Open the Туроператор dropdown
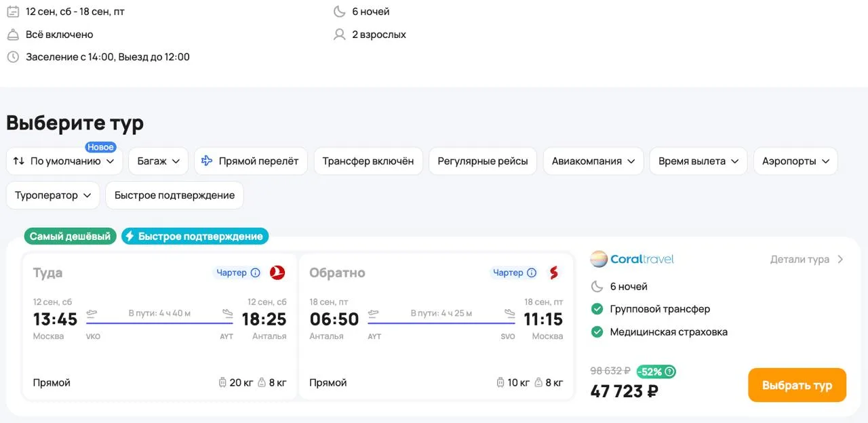Screen dimensions: 868x423 pos(53,195)
